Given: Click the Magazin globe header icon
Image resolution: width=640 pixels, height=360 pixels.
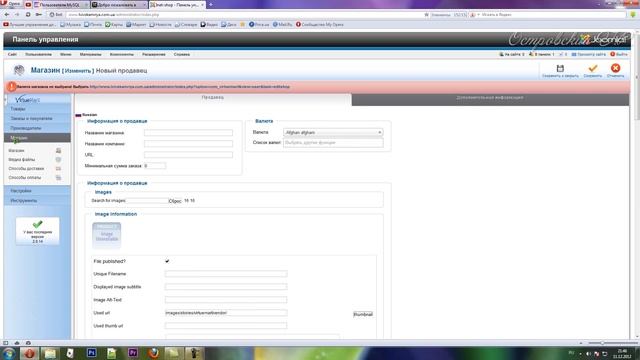Looking at the screenshot, I should 19,70.
